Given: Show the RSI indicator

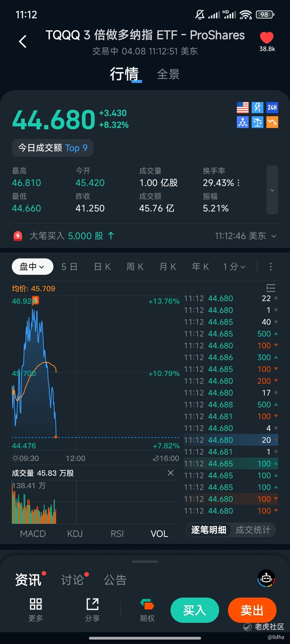Looking at the screenshot, I should pyautogui.click(x=117, y=533).
